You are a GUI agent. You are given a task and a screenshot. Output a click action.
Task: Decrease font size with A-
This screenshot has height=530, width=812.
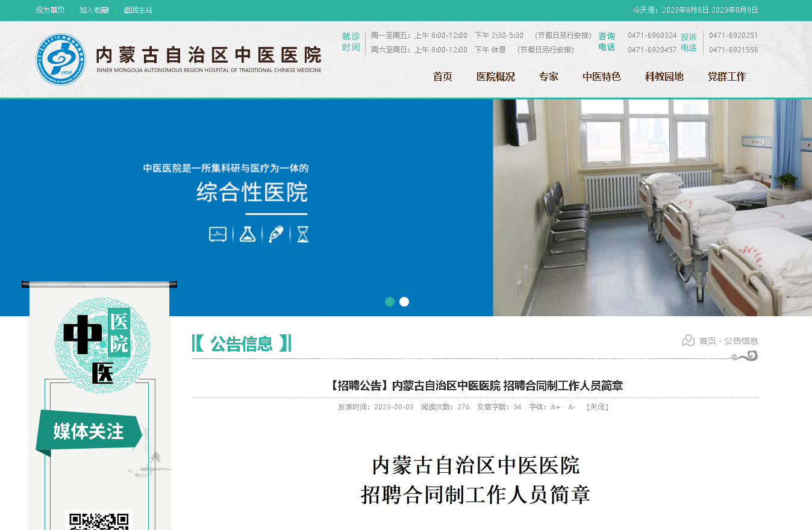tap(572, 407)
